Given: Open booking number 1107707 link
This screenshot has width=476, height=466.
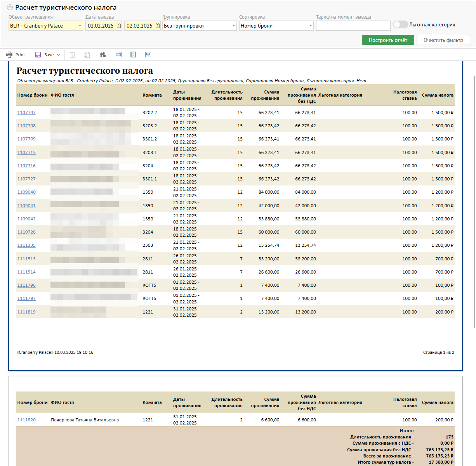Looking at the screenshot, I should tap(26, 113).
